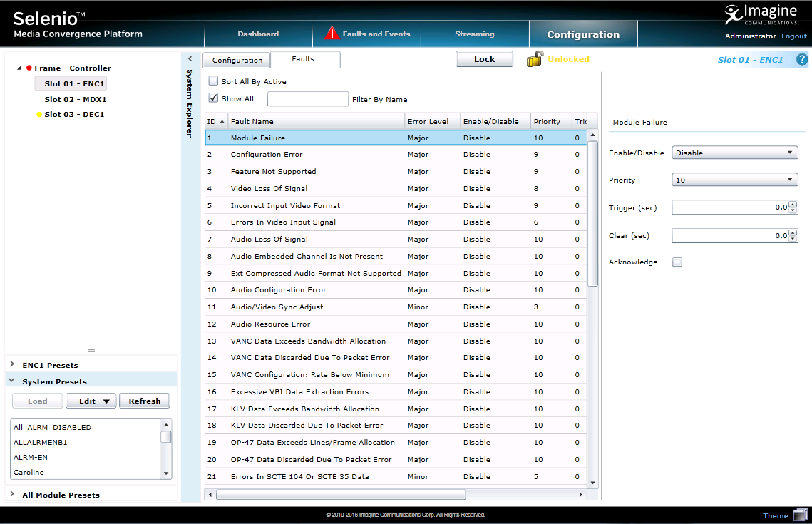Screen dimensions: 812x524
Task: Click the yellow status dot beside Slot 03 - DEC1
Action: [x=38, y=115]
